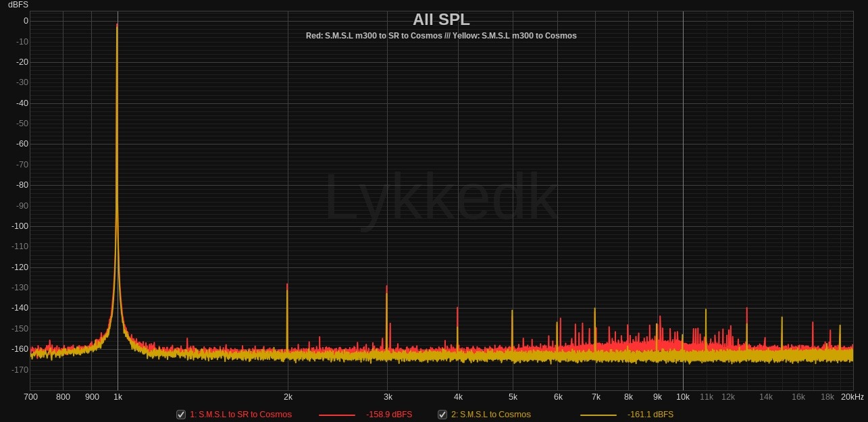Click the -170 level axis label
Screen dimensions: 868x422
point(18,370)
